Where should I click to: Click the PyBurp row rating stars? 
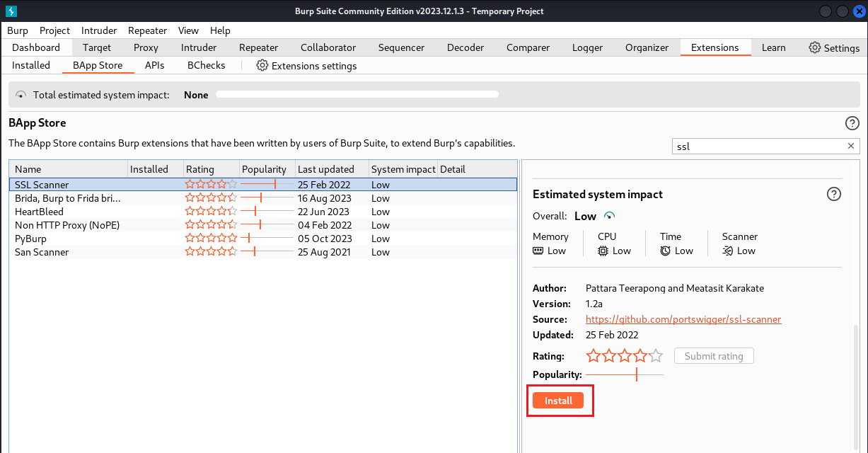[x=212, y=239]
